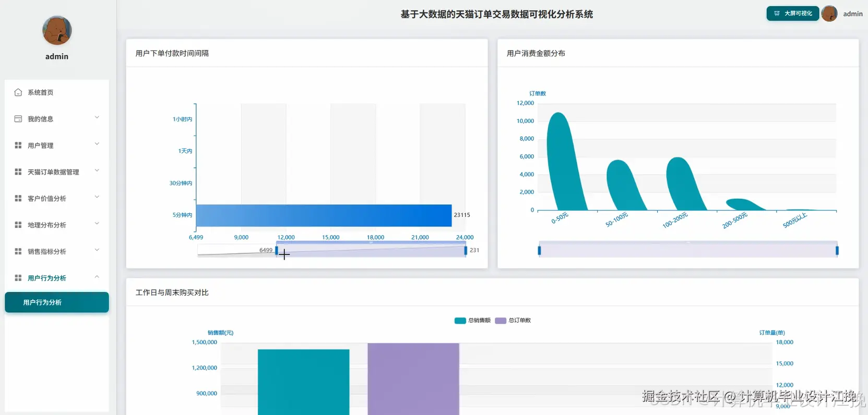
Task: Select the 用户行为分析 submenu item
Action: pos(57,302)
